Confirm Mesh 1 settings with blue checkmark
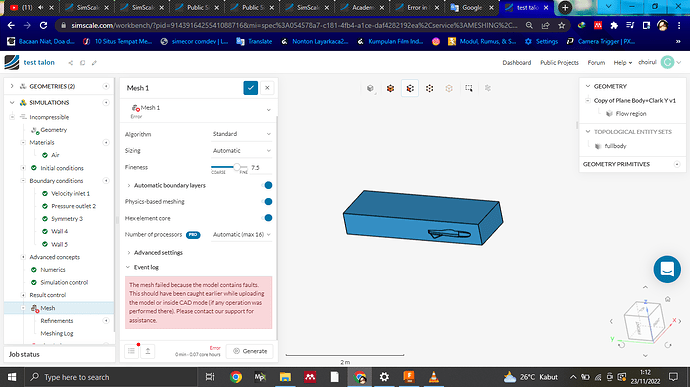Image resolution: width=690 pixels, height=387 pixels. [x=250, y=88]
